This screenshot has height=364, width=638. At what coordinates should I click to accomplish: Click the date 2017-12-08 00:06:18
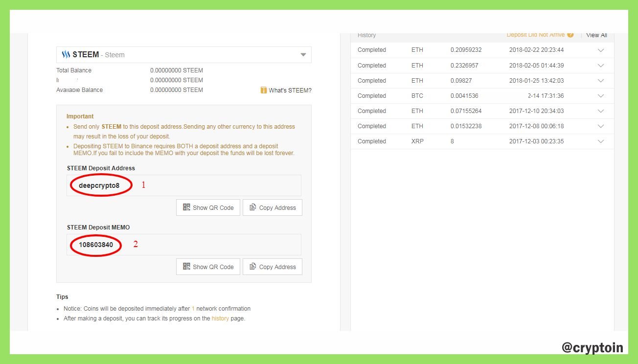536,126
